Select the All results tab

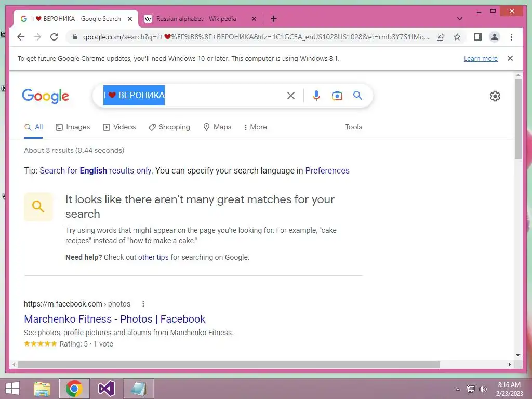(x=33, y=127)
